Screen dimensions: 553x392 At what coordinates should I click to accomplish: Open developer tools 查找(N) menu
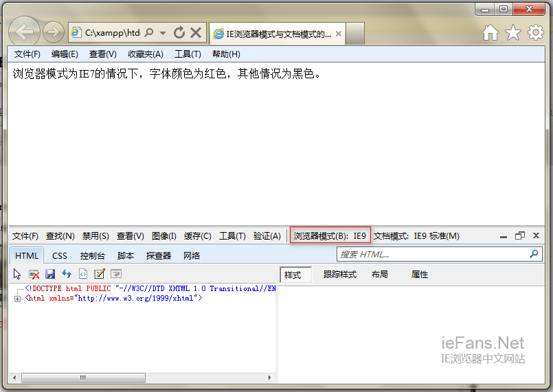(60, 236)
